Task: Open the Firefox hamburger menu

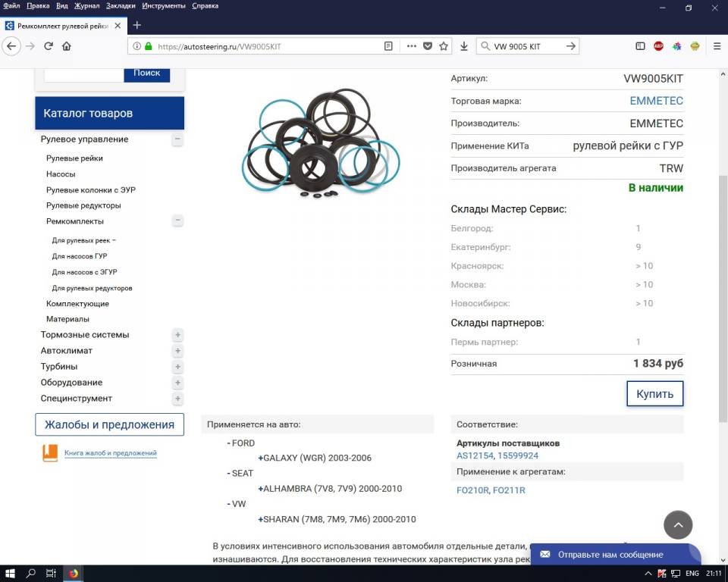Action: click(x=717, y=46)
